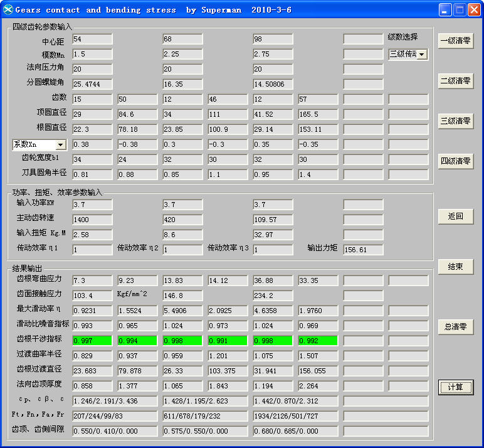This screenshot has height=448, width=484.
Task: Click the 四级清零 button
Action: 456,161
